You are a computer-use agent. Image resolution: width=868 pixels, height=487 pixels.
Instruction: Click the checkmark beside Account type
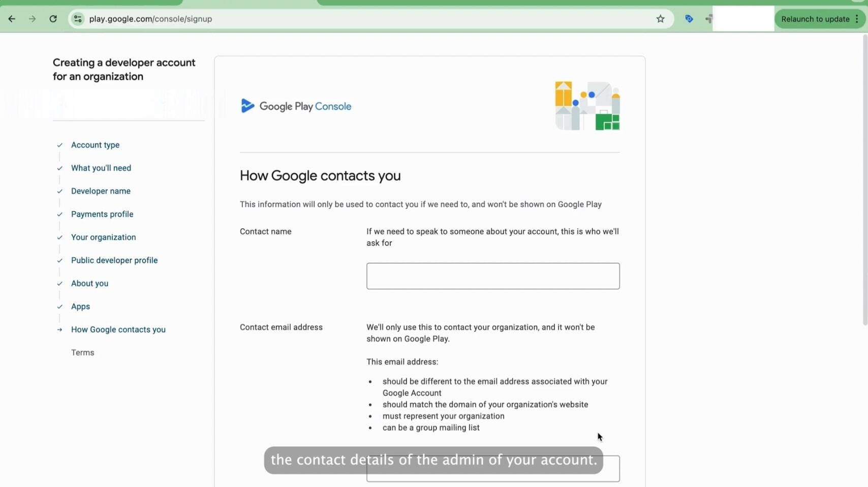(59, 145)
